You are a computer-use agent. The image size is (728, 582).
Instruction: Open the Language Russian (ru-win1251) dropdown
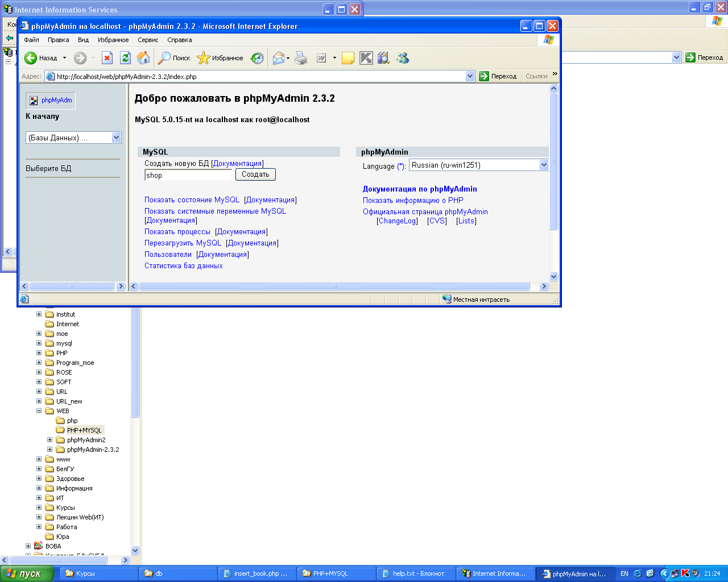pos(479,165)
